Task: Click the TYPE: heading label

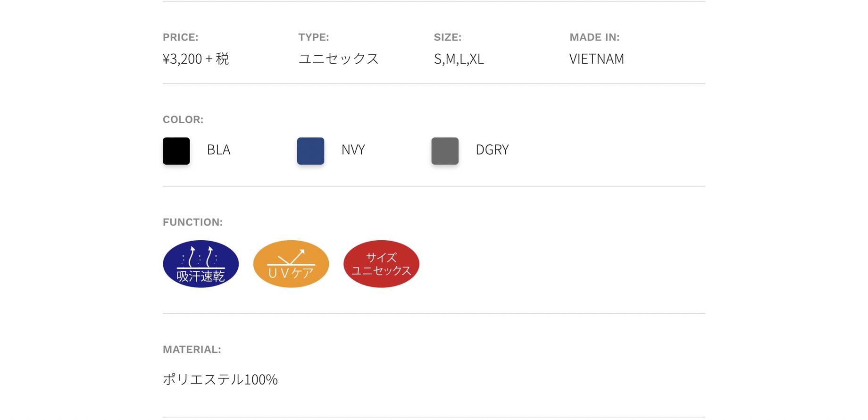Action: pos(314,37)
